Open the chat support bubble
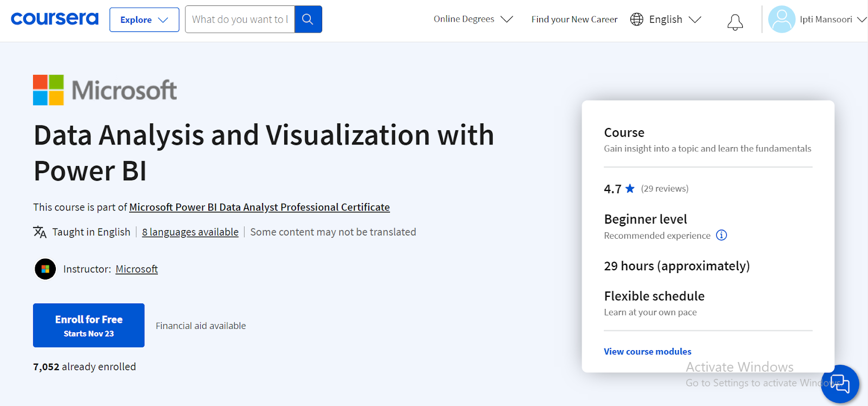The image size is (868, 406). (840, 384)
